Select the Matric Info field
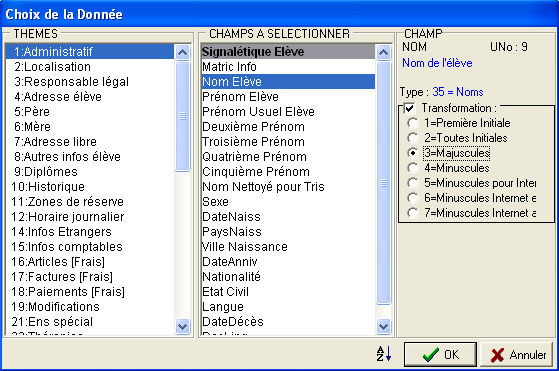Screen dimensions: 559x371 coord(288,67)
